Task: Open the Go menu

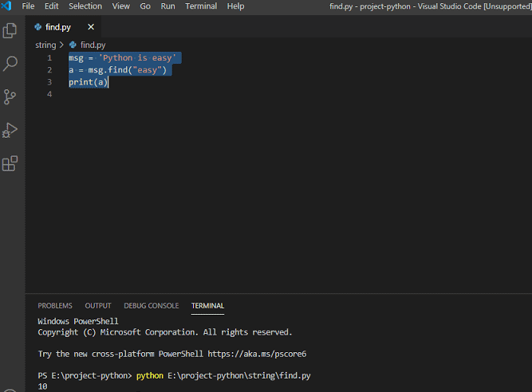Action: click(145, 6)
